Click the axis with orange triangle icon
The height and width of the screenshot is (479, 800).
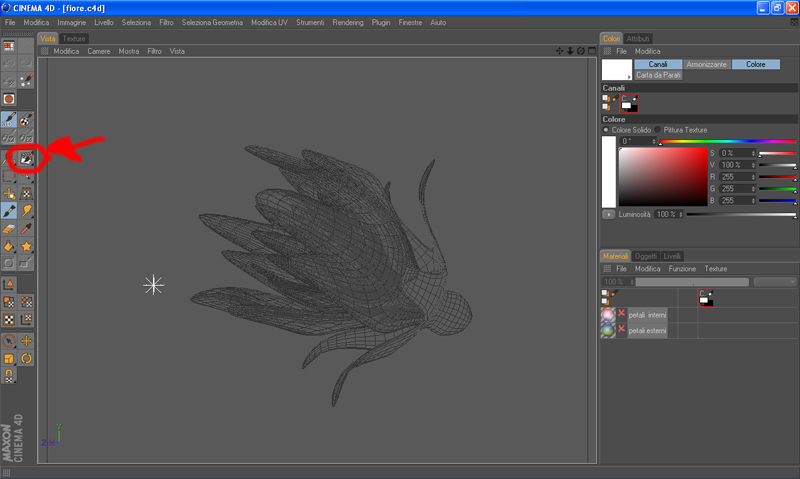9,284
